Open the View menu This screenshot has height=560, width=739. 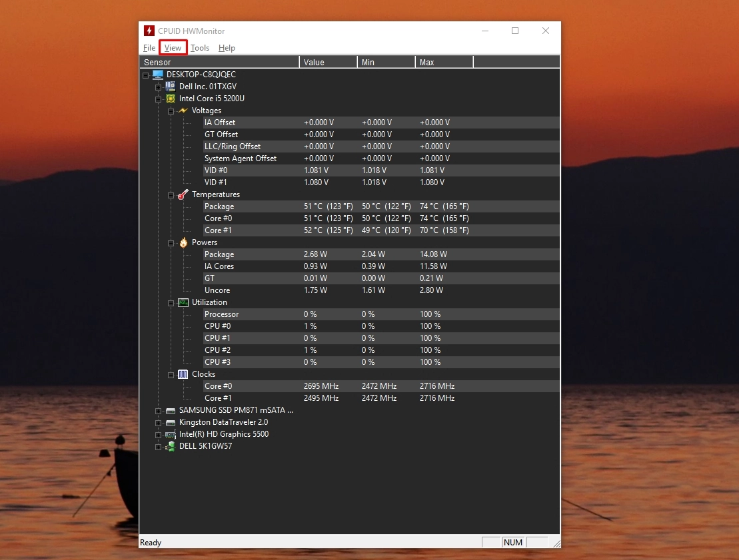173,47
